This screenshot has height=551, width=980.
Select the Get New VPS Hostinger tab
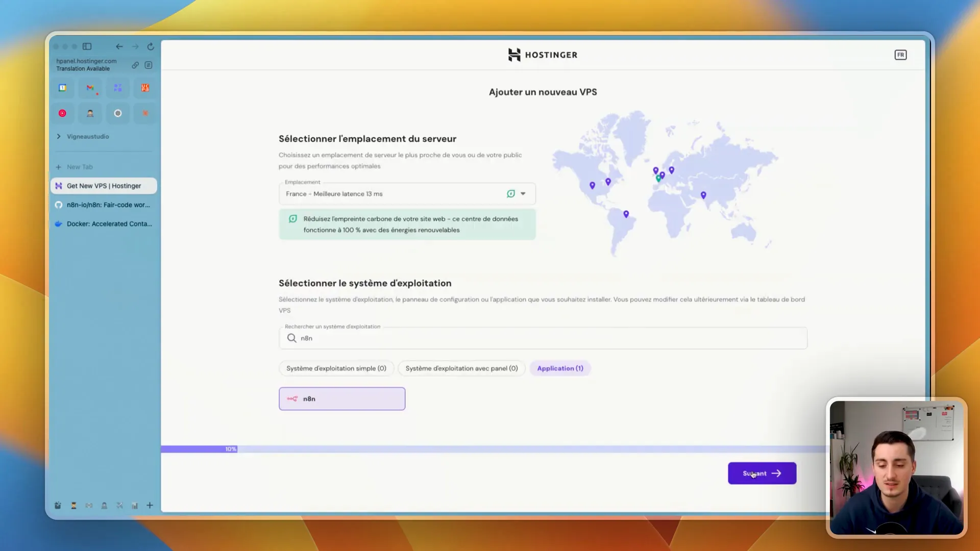click(x=104, y=186)
